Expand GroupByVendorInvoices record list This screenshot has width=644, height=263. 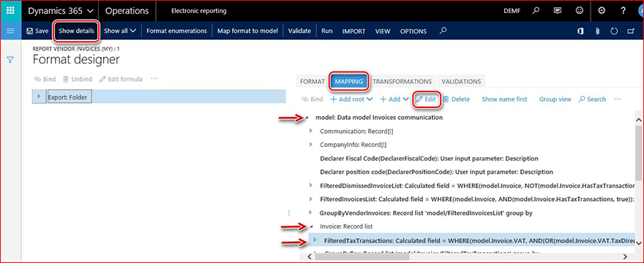[311, 213]
